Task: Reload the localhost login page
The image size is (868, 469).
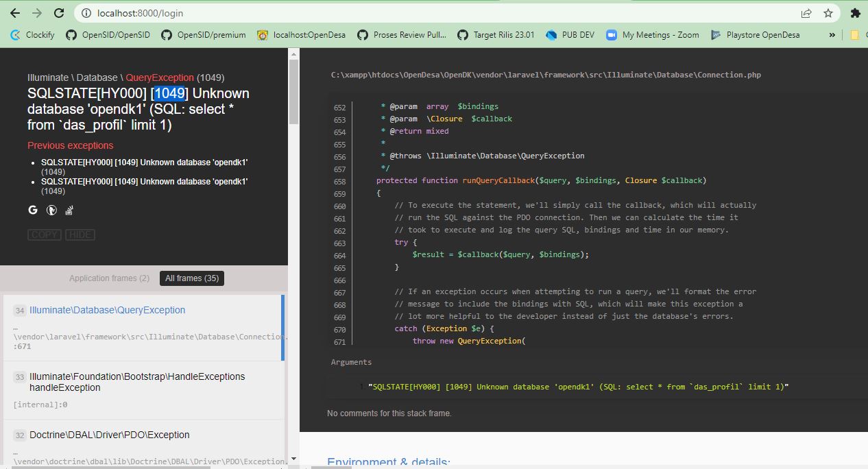Action: (x=58, y=12)
